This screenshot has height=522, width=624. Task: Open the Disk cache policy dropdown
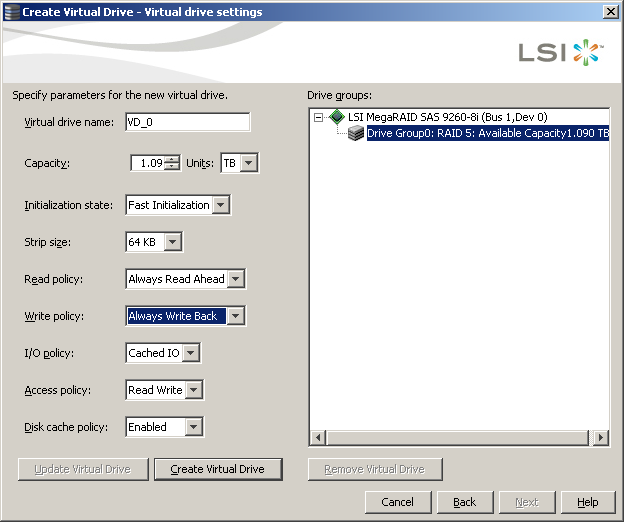(x=194, y=427)
